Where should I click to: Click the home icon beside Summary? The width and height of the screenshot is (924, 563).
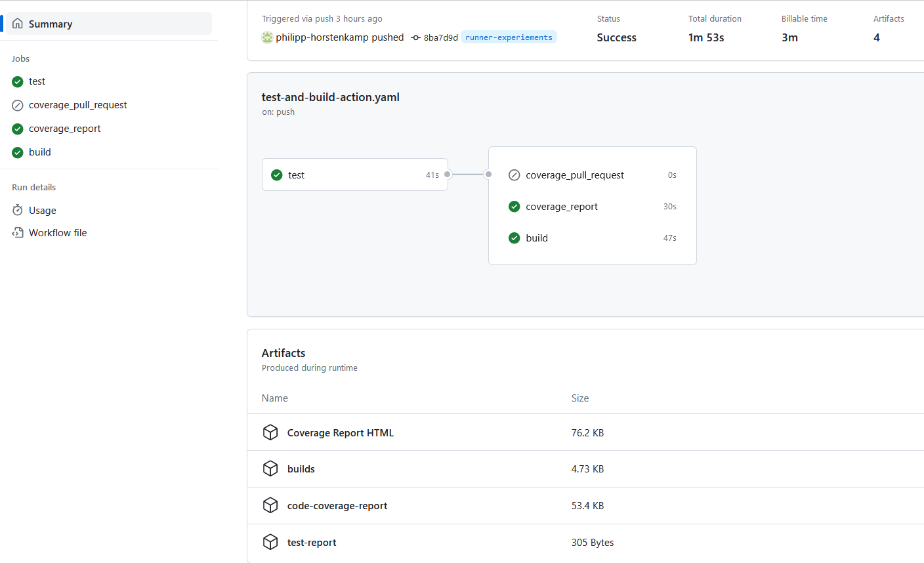coord(18,24)
